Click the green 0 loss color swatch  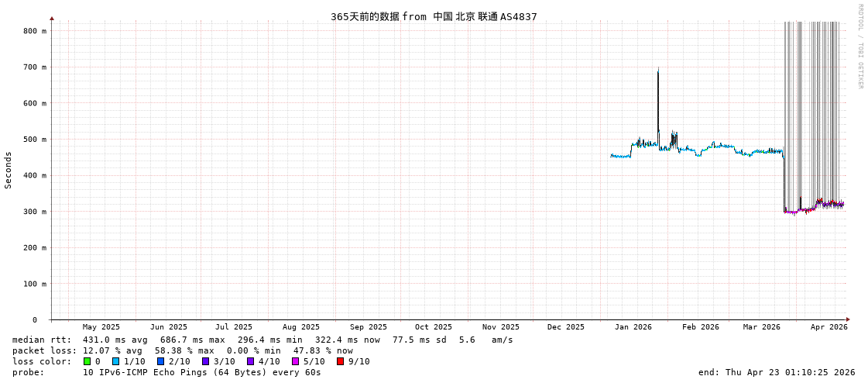pyautogui.click(x=87, y=361)
